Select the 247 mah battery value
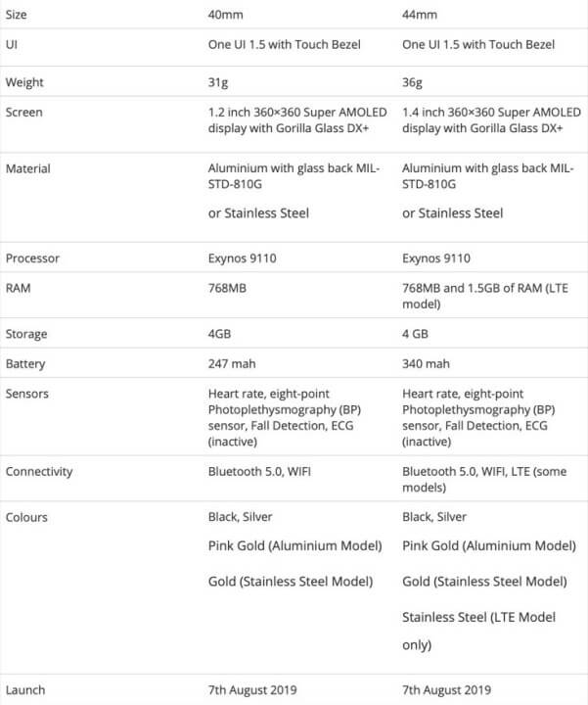This screenshot has height=705, width=588. tap(232, 364)
